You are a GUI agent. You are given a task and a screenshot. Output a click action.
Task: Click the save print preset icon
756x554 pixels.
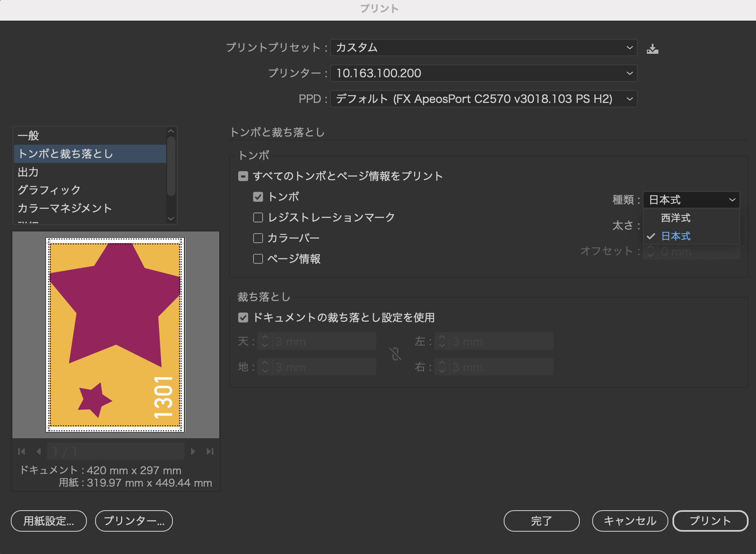click(x=652, y=49)
